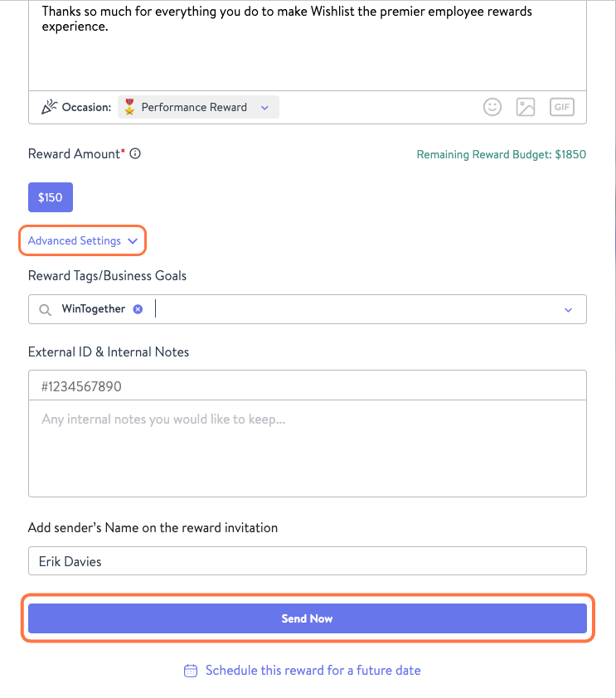Collapse the Advanced Settings section

tap(82, 240)
